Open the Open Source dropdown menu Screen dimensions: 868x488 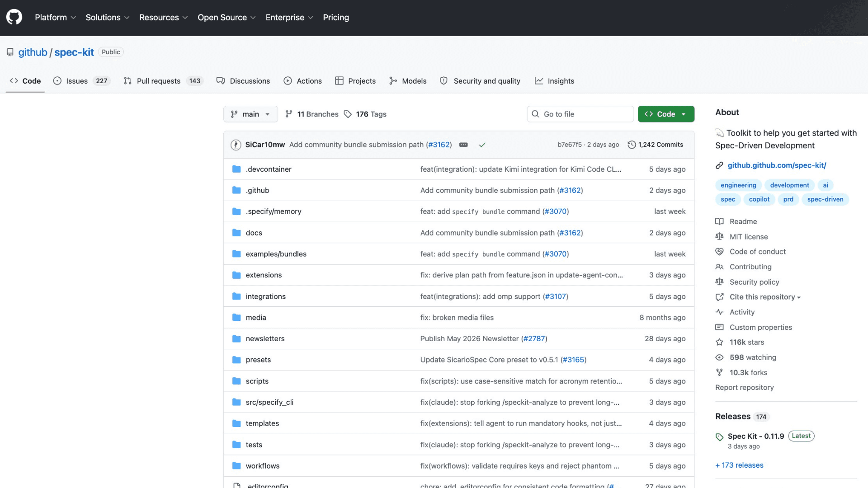[x=226, y=17]
